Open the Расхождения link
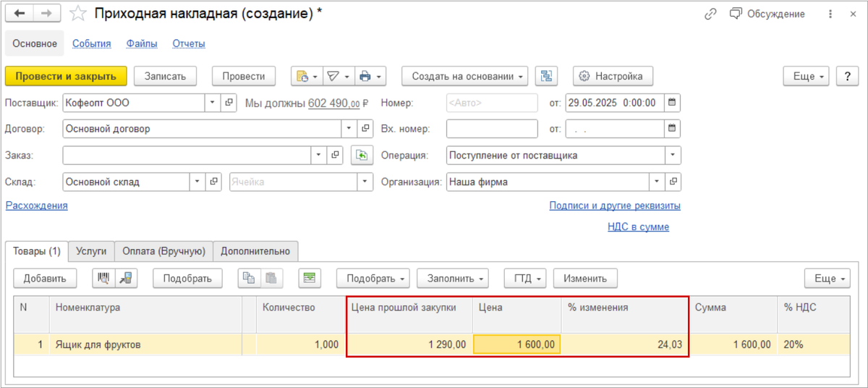 [x=37, y=206]
